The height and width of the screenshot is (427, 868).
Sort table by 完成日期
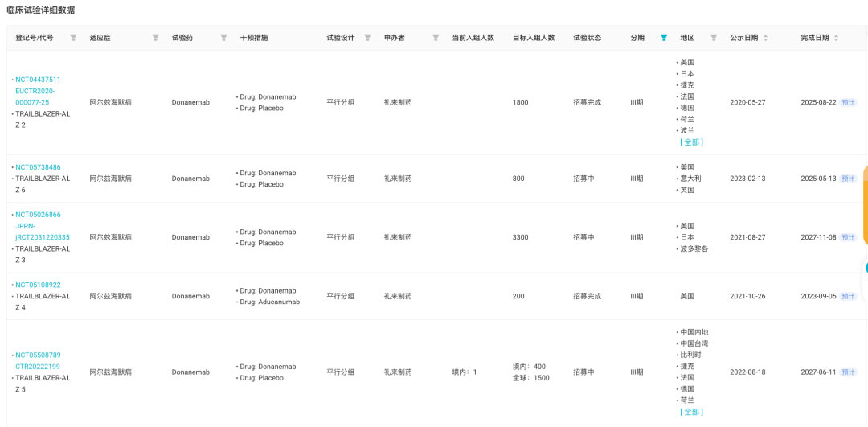(836, 38)
